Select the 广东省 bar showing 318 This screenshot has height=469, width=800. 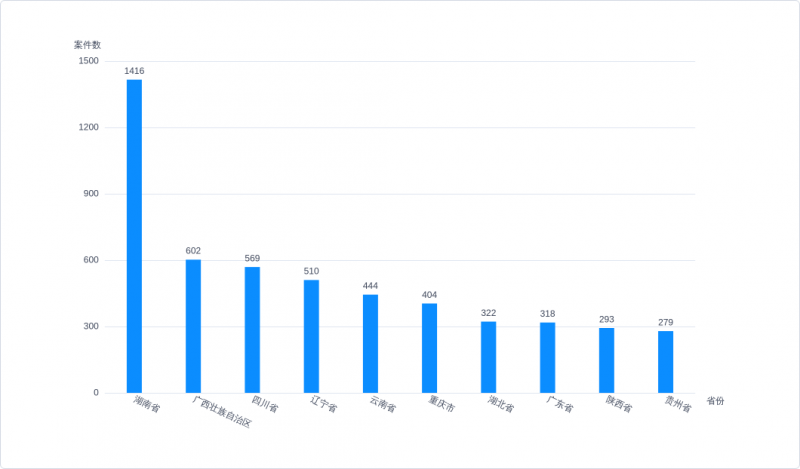click(x=547, y=358)
